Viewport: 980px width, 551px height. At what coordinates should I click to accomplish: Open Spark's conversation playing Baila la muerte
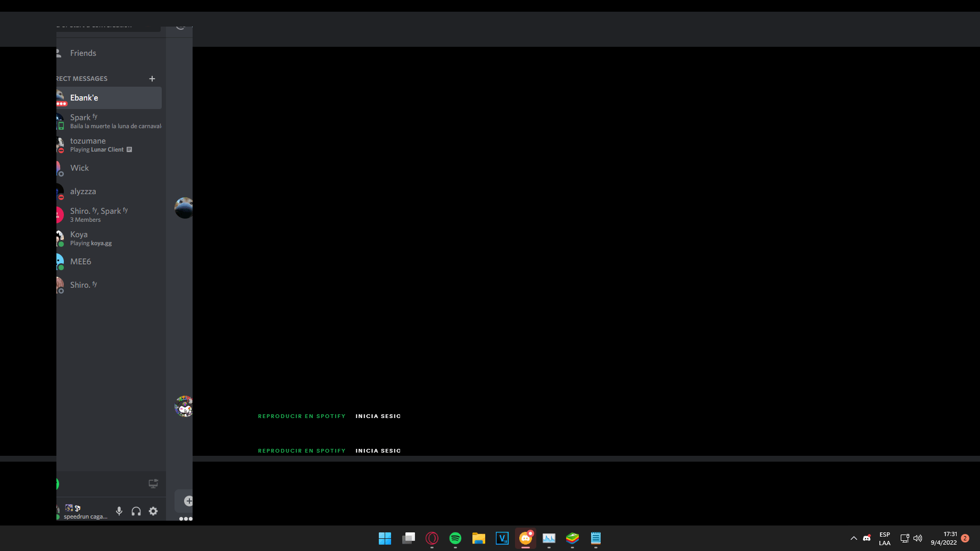[109, 121]
